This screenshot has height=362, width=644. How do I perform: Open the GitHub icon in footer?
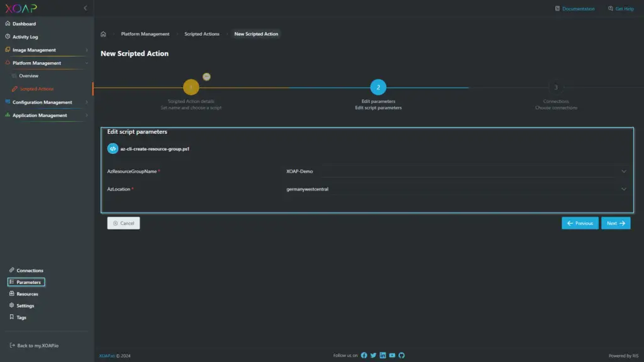pyautogui.click(x=402, y=356)
